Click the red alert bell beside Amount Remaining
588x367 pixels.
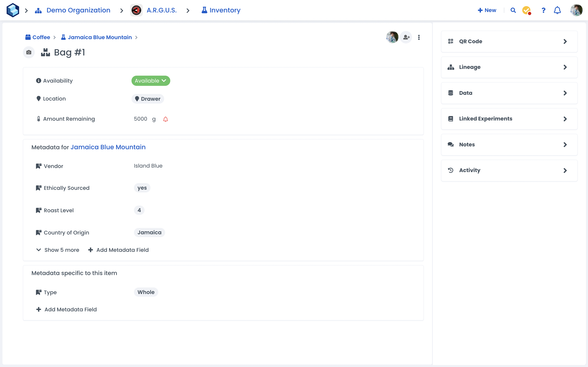pos(165,119)
